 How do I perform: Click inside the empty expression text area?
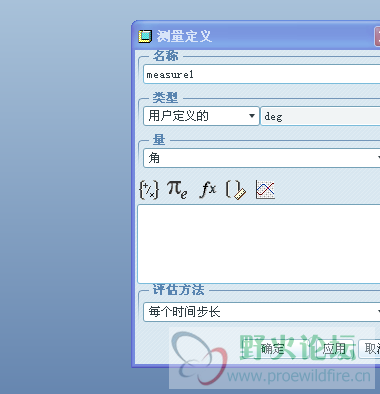pyautogui.click(x=259, y=244)
